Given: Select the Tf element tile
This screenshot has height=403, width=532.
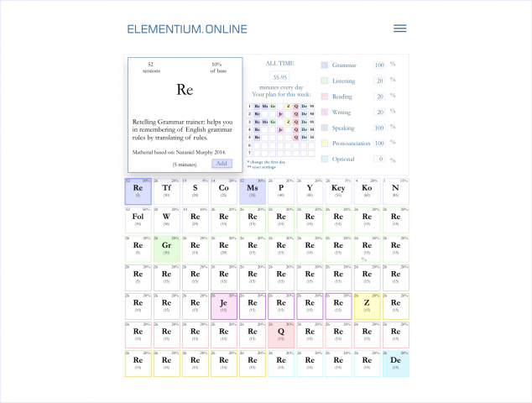Looking at the screenshot, I should pyautogui.click(x=167, y=191).
